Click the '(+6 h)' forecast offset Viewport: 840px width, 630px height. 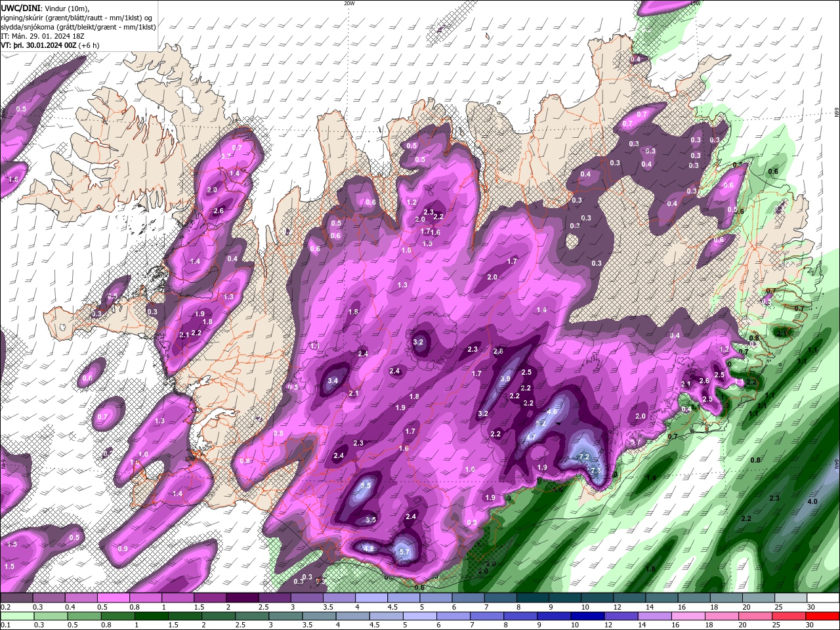pyautogui.click(x=89, y=45)
